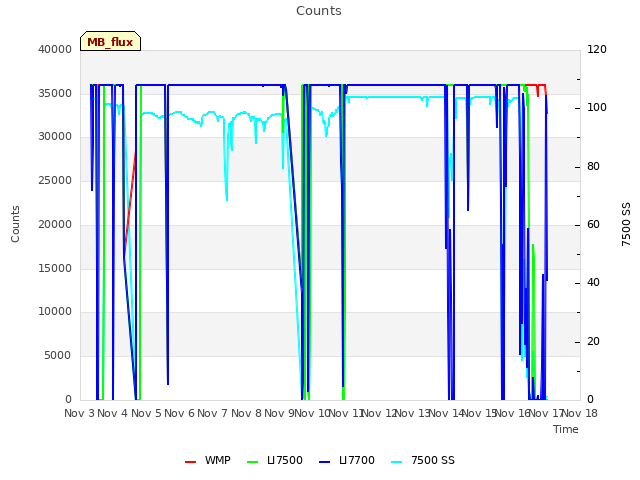Image resolution: width=640 pixels, height=480 pixels.
Task: Click the Nov 6 x-axis label
Action: [180, 413]
